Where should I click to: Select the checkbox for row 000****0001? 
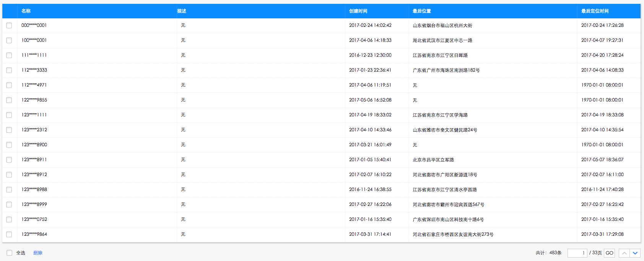click(9, 26)
